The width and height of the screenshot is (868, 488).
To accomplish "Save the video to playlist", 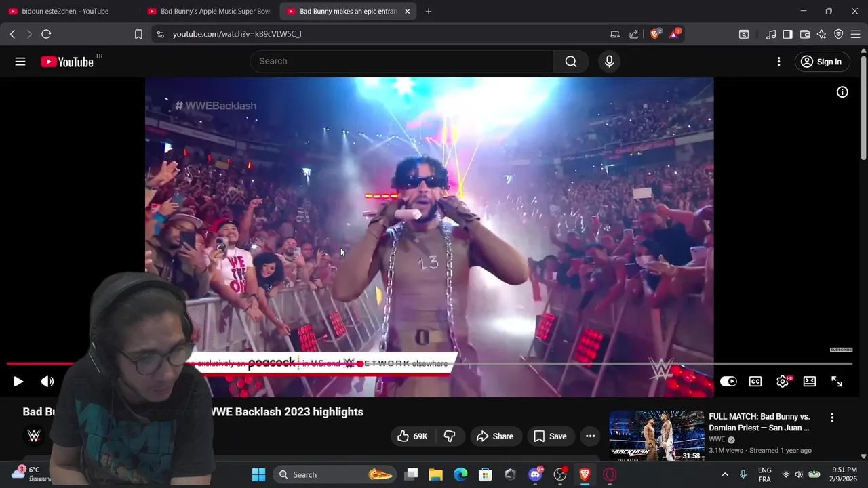I will [x=551, y=436].
